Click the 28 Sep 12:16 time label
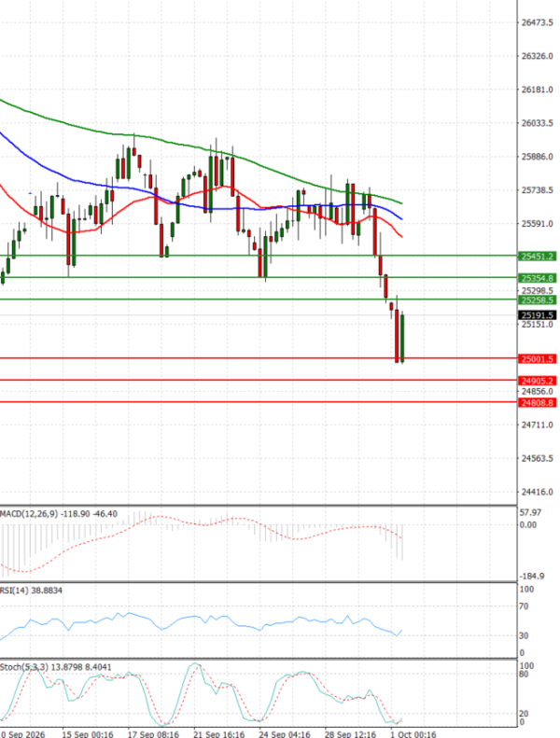 349,733
